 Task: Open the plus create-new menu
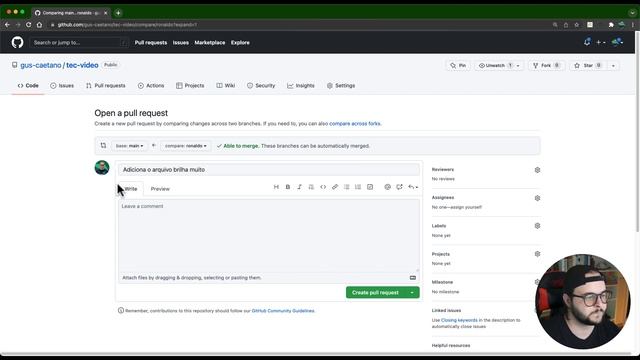600,42
